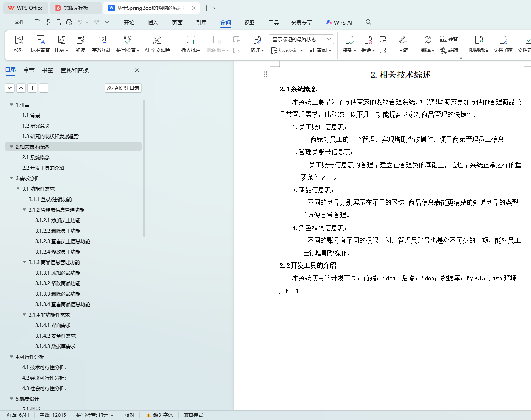Close the navigation pane
531x420 pixels.
point(137,70)
